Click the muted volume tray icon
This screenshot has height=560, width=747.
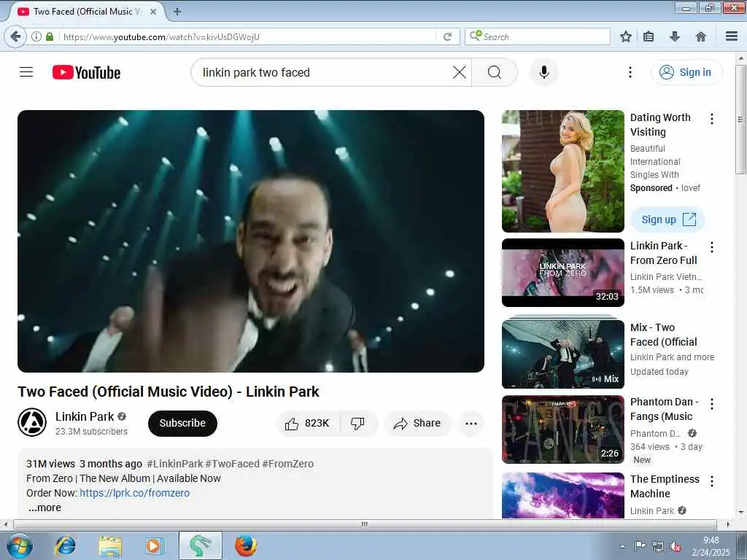click(x=675, y=547)
